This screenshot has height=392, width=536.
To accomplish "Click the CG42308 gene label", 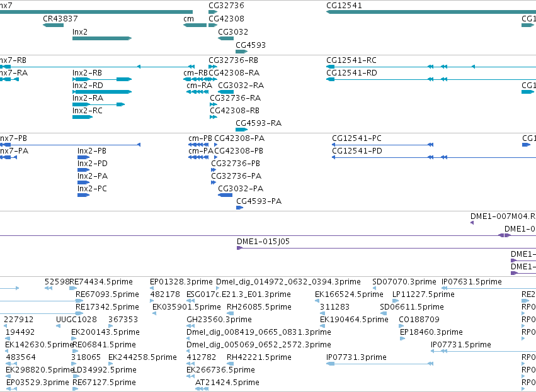I will coord(226,19).
